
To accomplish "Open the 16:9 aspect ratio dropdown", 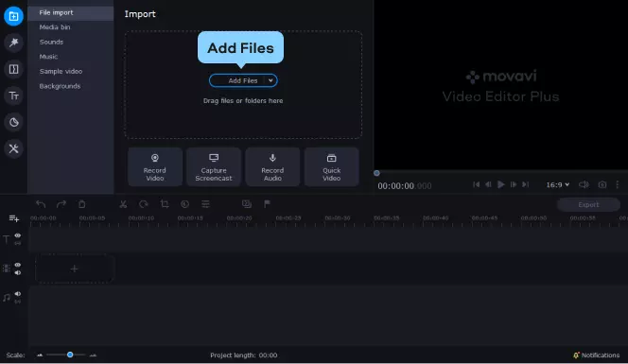I will point(558,184).
